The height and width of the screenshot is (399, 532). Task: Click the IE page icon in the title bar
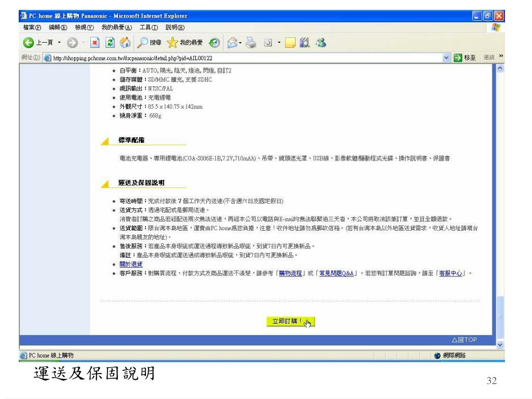point(23,16)
